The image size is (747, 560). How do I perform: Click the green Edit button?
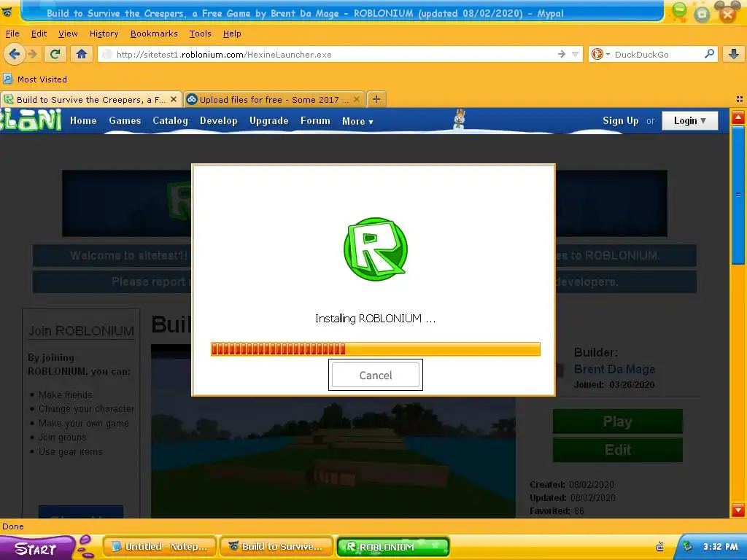[617, 450]
